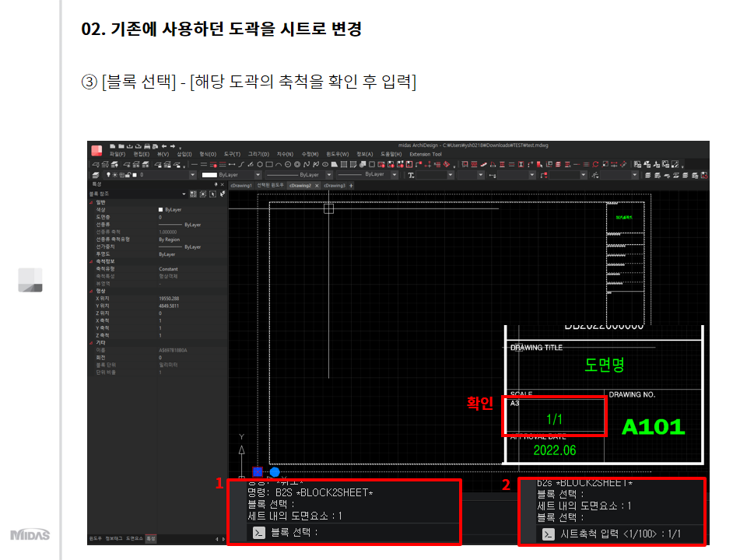Collapse the 일반 property section
Viewport: 747px width, 560px height.
[x=91, y=202]
